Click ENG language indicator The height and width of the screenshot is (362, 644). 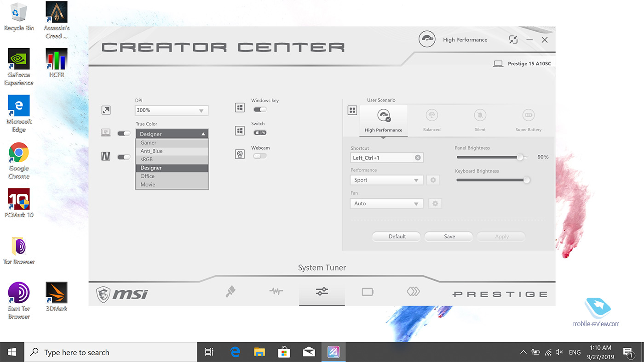click(x=575, y=352)
